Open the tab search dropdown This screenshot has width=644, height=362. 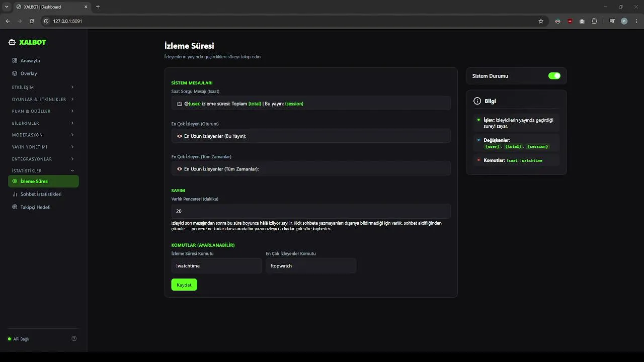pos(7,7)
